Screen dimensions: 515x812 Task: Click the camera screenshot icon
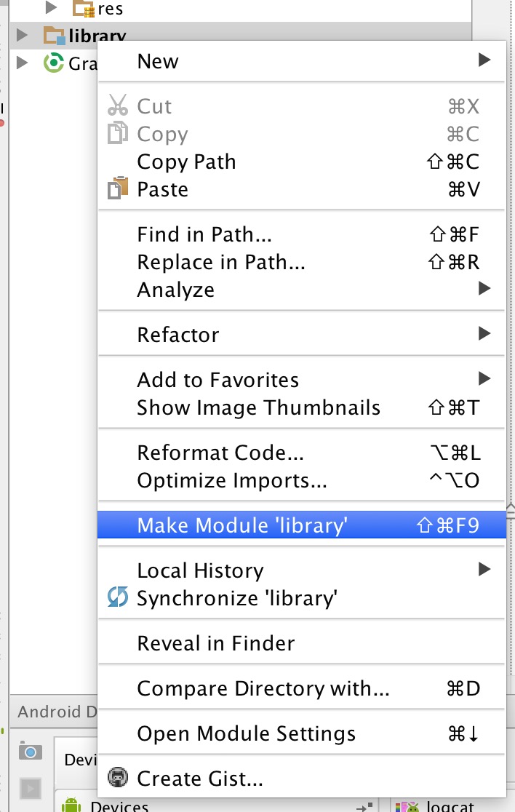tap(30, 750)
